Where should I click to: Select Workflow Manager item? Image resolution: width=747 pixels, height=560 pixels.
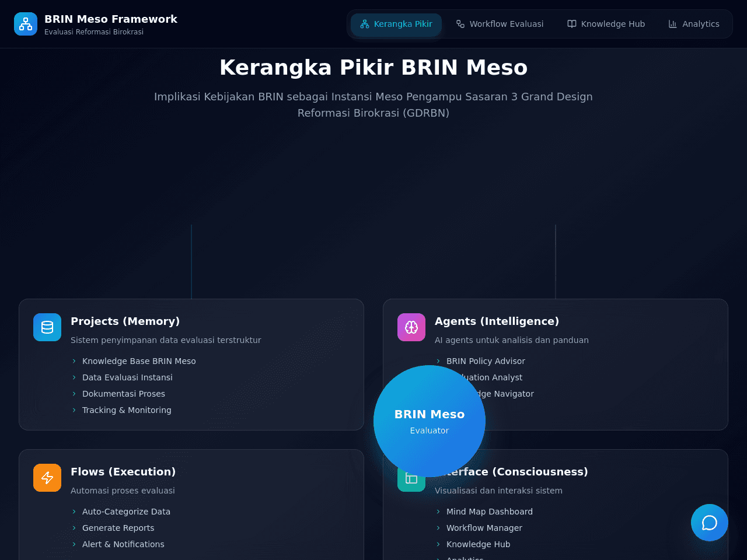[484, 528]
